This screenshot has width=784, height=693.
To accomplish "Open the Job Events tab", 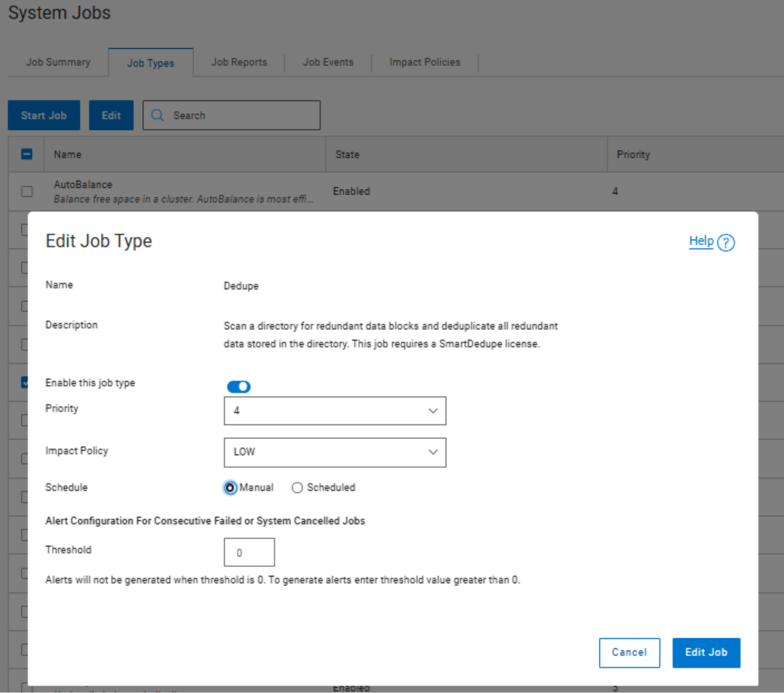I will point(328,62).
